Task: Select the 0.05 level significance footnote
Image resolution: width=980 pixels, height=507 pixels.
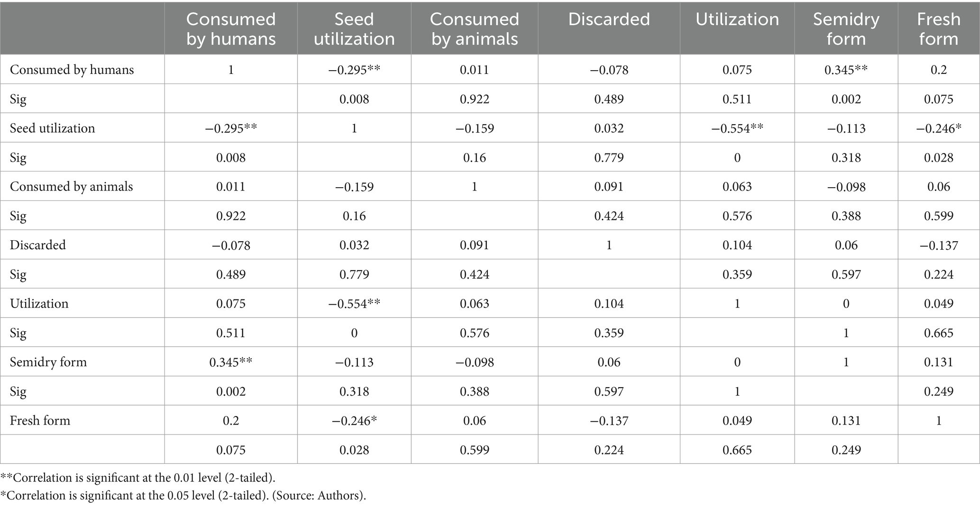Action: tap(183, 496)
